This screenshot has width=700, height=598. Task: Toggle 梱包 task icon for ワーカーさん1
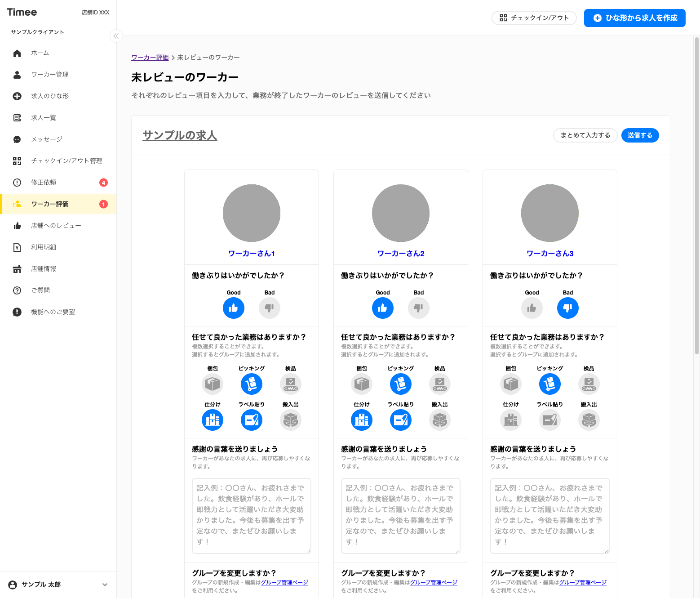point(213,384)
